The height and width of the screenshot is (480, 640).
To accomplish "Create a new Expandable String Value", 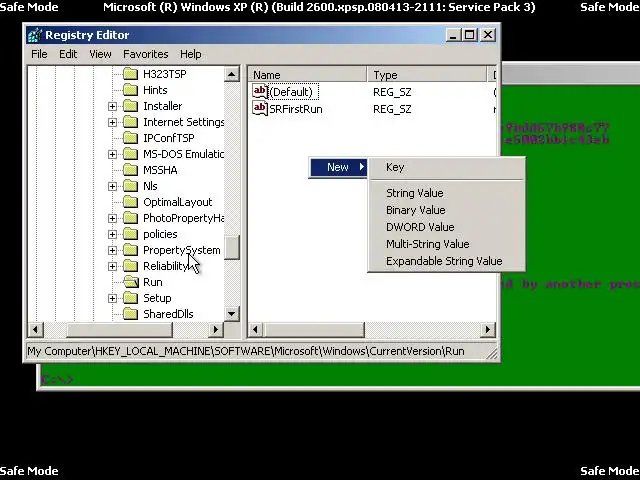I will [x=447, y=261].
